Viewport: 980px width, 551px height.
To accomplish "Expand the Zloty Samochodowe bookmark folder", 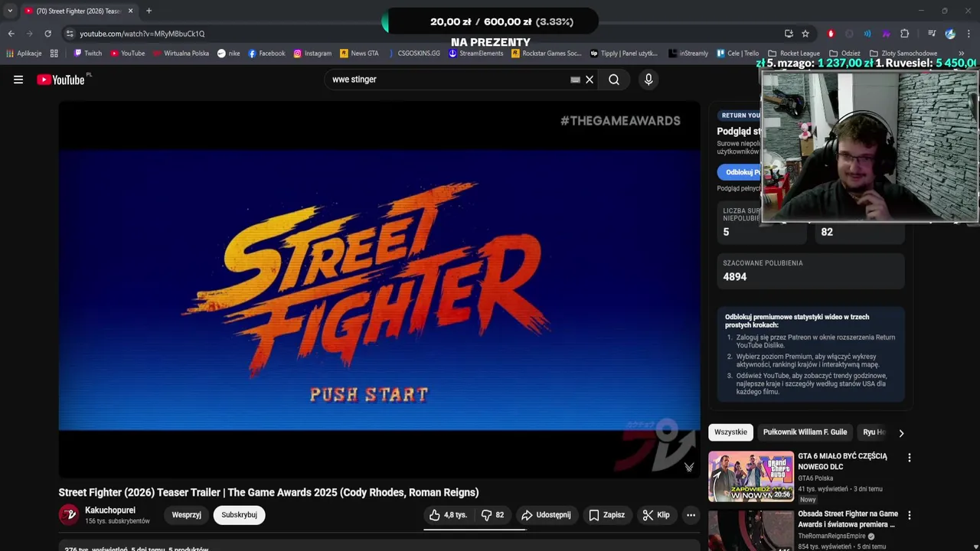I will click(903, 54).
